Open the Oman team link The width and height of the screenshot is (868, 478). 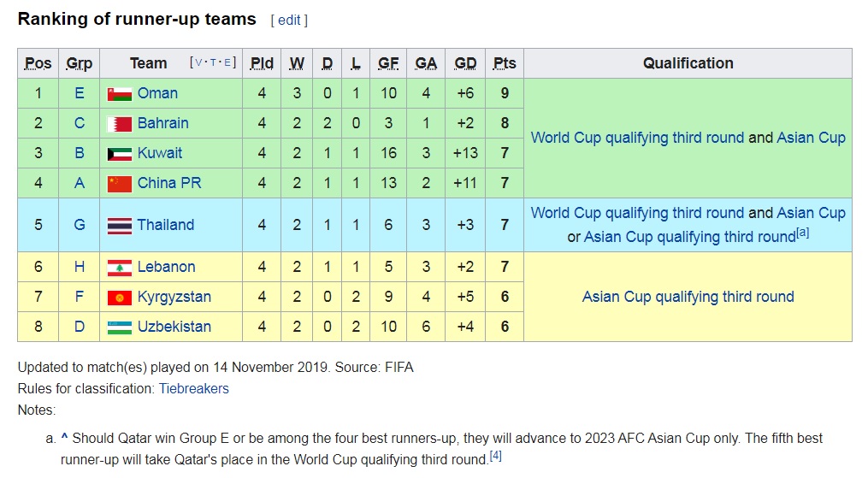(157, 93)
